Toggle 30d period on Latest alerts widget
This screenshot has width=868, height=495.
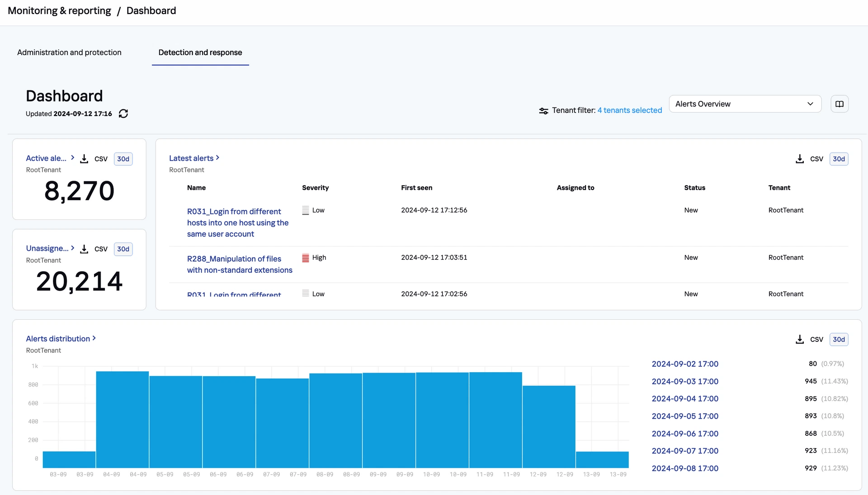pyautogui.click(x=839, y=159)
